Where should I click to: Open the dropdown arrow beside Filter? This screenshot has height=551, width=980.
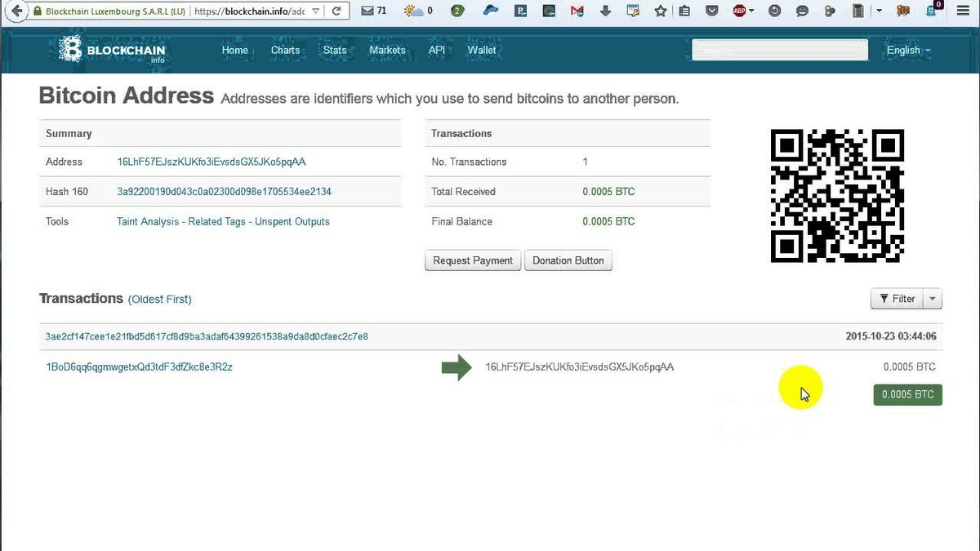coord(933,299)
